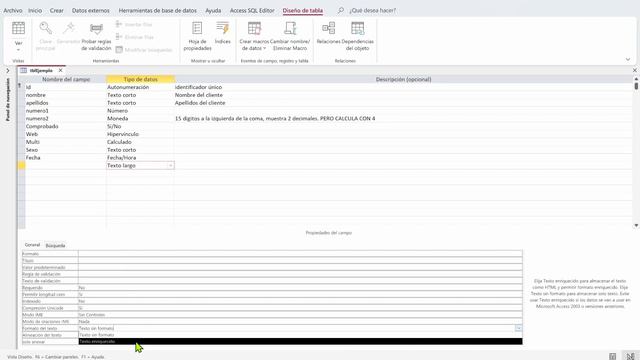
Task: Select the Sexo field name cell
Action: (65, 150)
